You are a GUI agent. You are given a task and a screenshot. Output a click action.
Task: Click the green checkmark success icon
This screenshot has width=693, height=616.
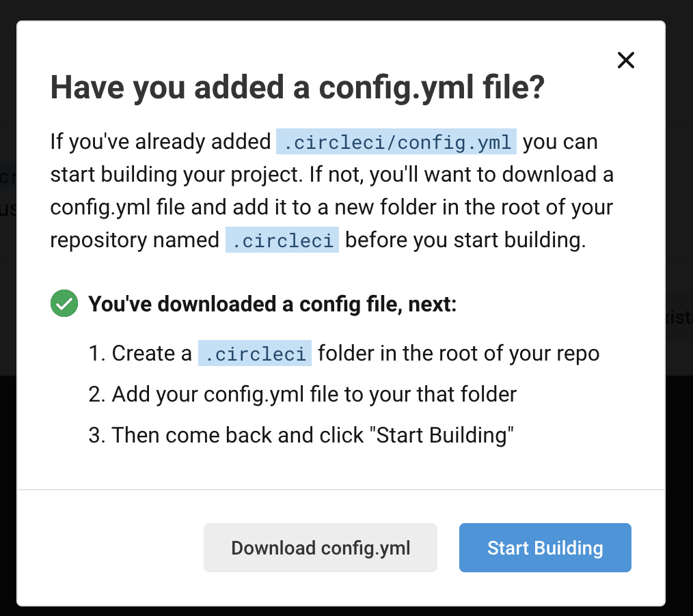[x=64, y=303]
